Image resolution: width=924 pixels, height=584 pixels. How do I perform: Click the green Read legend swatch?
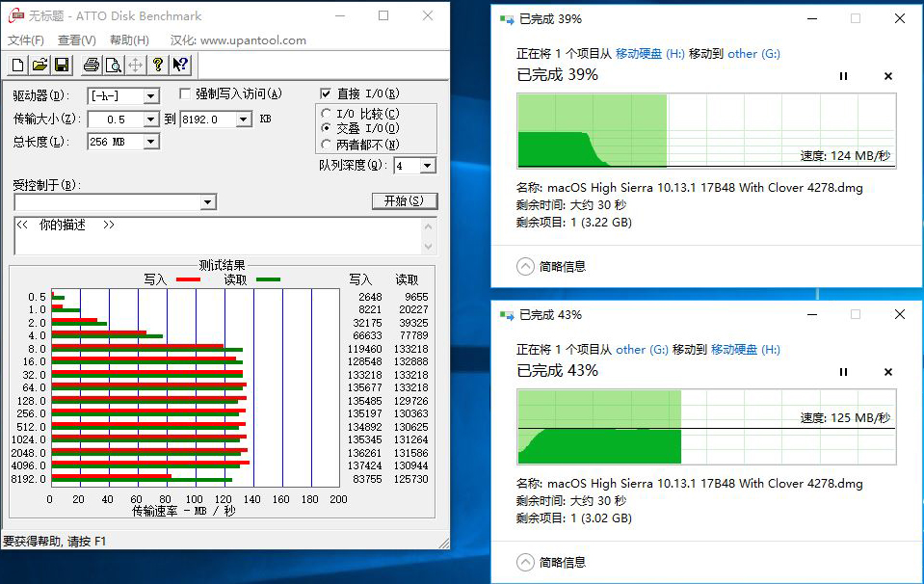(x=268, y=279)
